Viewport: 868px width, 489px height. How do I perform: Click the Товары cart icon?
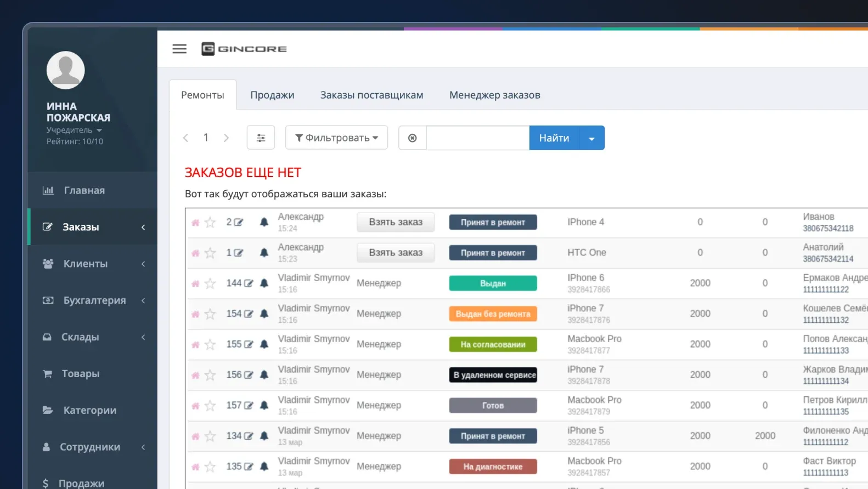(48, 374)
